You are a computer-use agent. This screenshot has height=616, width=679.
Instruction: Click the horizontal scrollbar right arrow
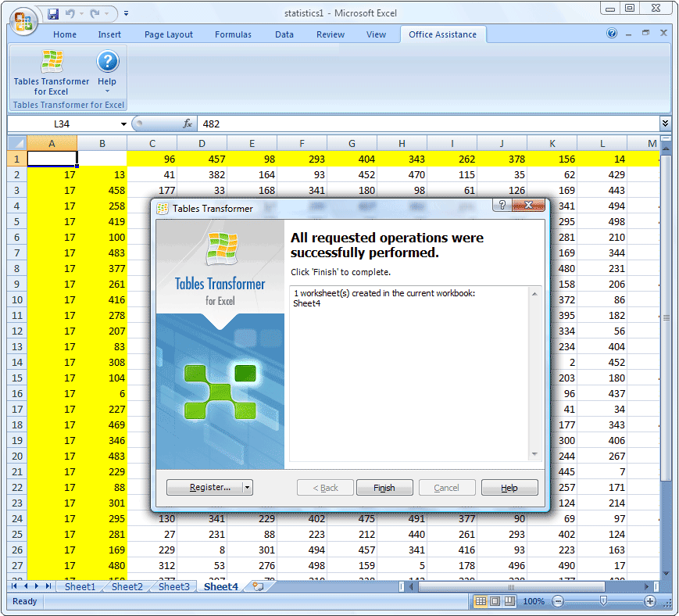pos(646,587)
